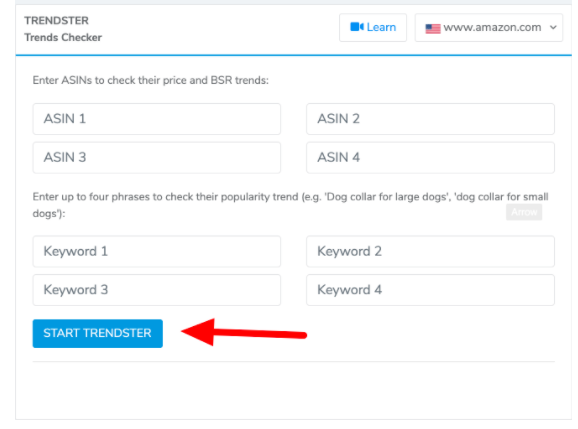Activate the ASIN 4 input box
Screen dimensions: 578x429
point(430,158)
